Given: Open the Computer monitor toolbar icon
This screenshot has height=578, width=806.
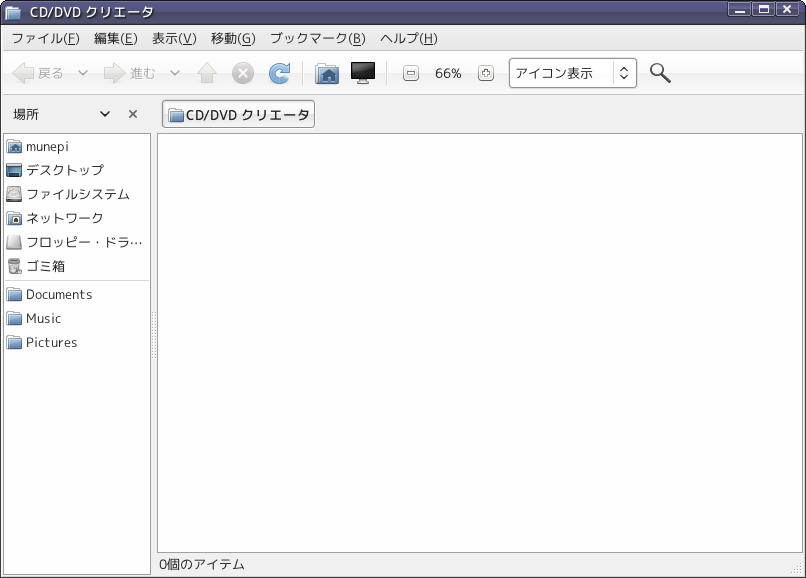Looking at the screenshot, I should pyautogui.click(x=363, y=73).
